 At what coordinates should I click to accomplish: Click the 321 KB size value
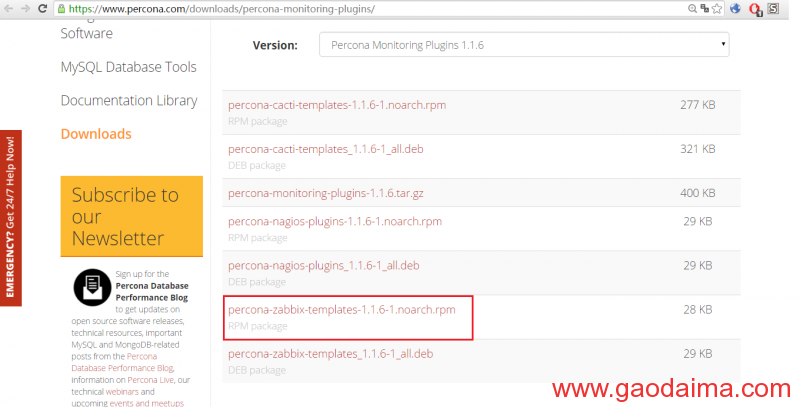[x=697, y=149]
